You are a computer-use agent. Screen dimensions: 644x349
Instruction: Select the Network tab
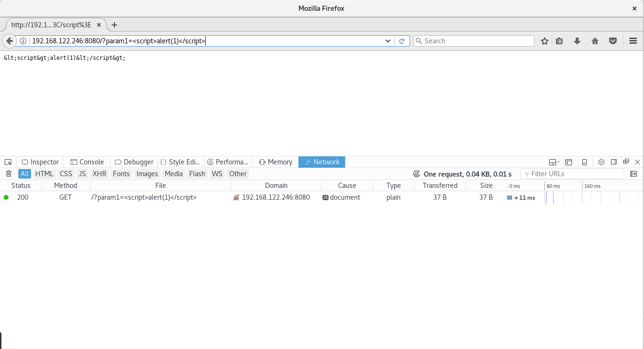pos(322,162)
